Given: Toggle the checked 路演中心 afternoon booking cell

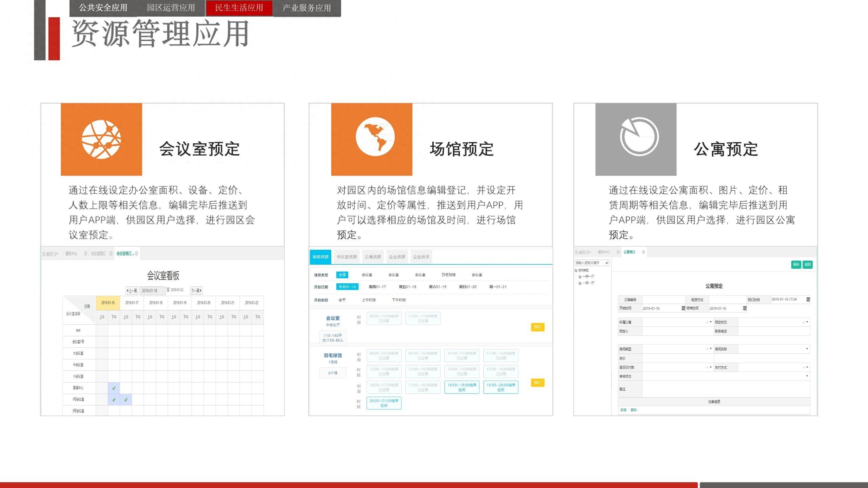Looking at the screenshot, I should (114, 388).
